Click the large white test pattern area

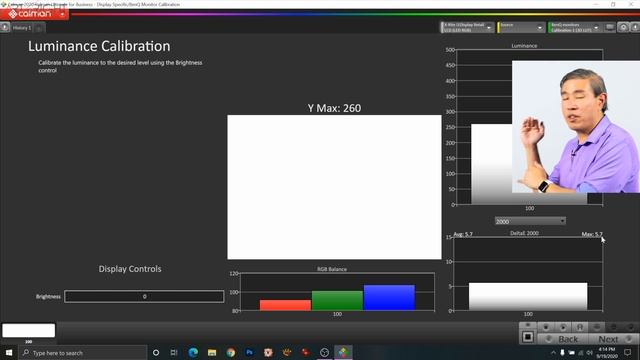coord(334,187)
